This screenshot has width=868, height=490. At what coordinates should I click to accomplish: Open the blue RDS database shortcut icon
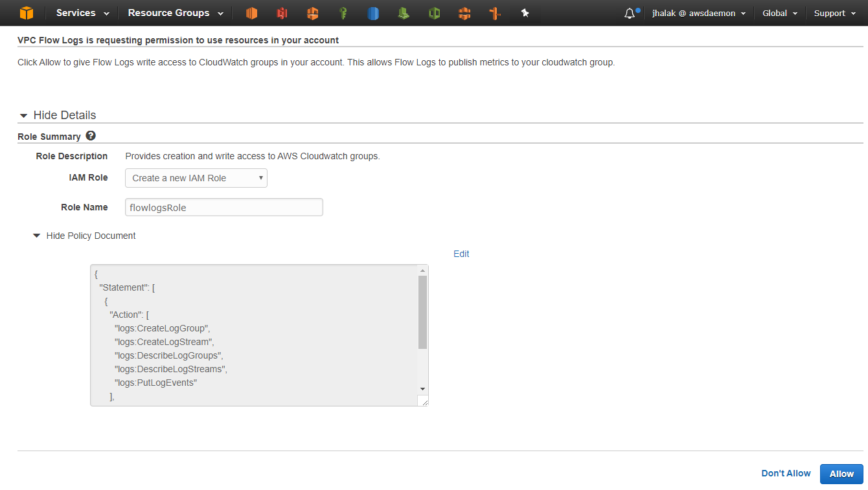[373, 13]
